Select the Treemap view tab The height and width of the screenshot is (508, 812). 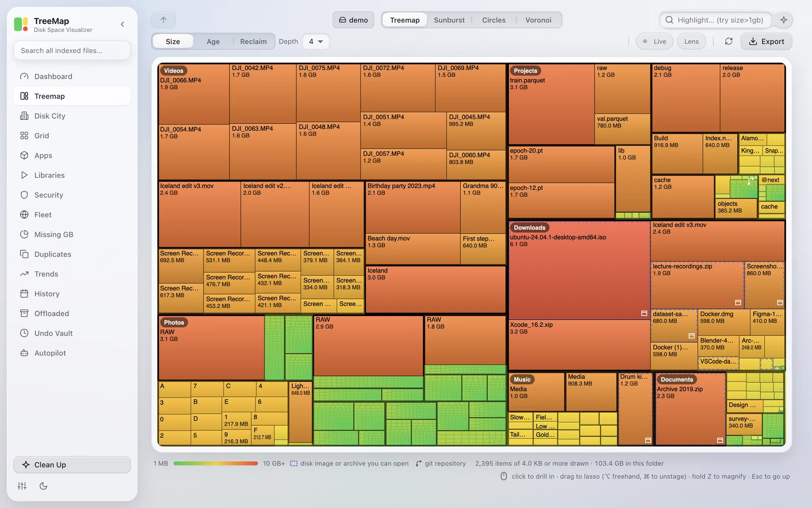tap(404, 20)
